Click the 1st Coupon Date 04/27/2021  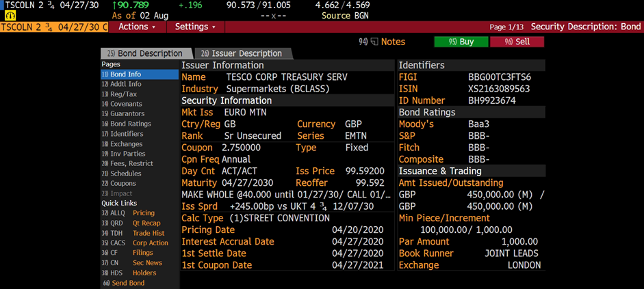coord(357,265)
